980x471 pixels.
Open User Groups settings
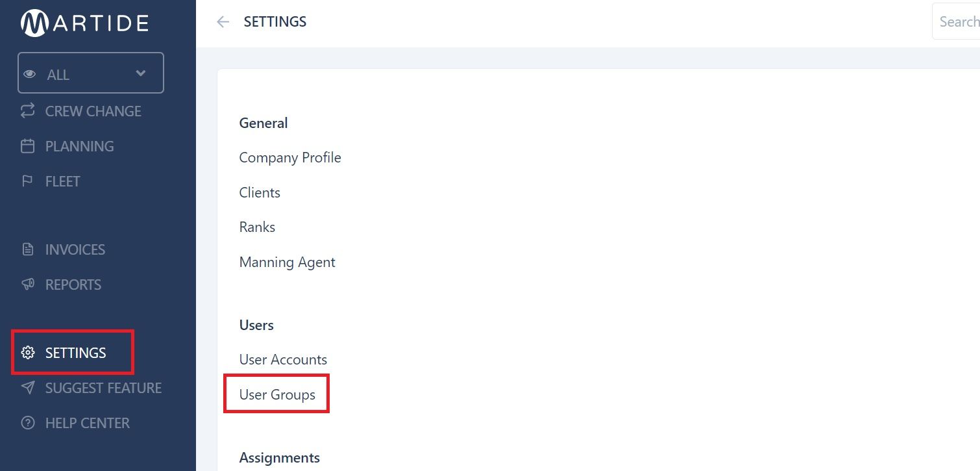point(277,394)
